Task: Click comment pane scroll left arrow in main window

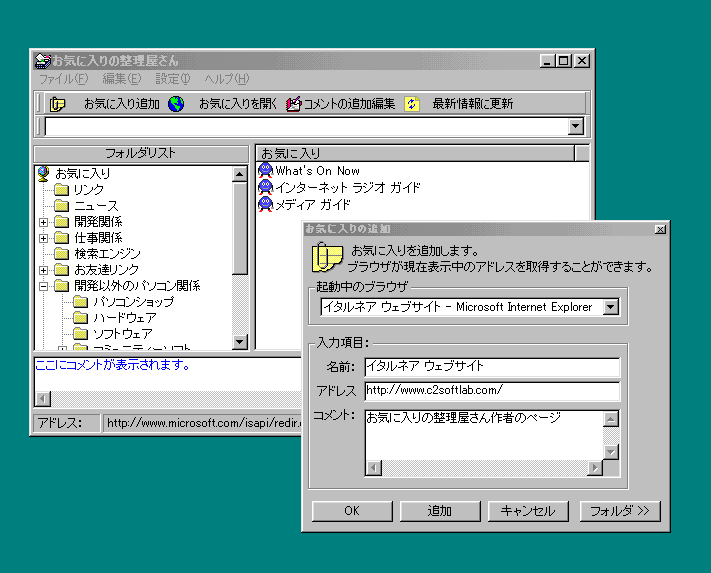Action: (x=43, y=399)
